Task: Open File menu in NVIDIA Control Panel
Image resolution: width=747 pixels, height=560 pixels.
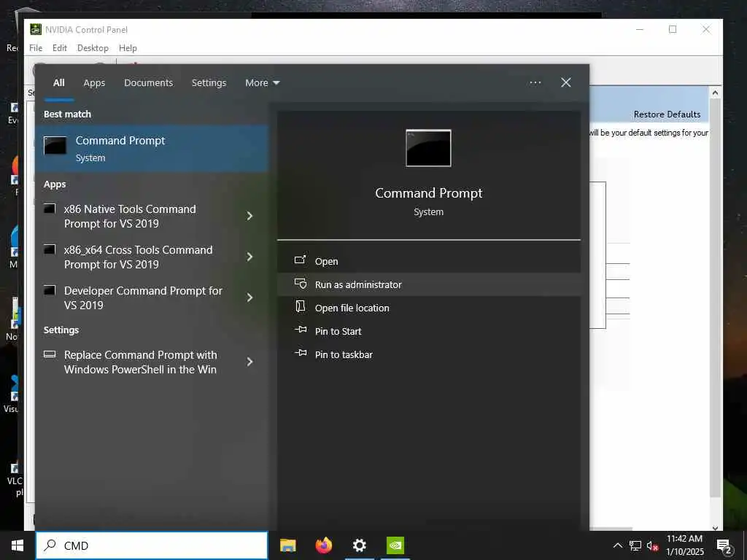Action: 36,48
